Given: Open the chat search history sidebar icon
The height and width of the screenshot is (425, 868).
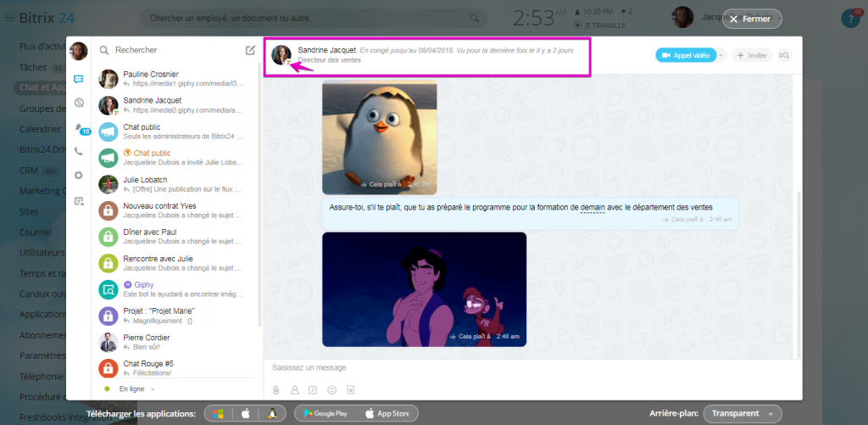Looking at the screenshot, I should (x=78, y=103).
